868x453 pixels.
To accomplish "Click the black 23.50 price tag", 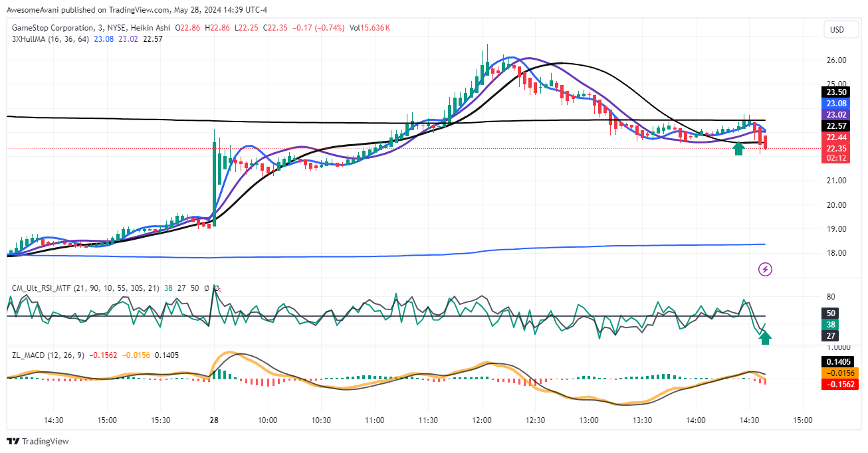I will (x=835, y=92).
